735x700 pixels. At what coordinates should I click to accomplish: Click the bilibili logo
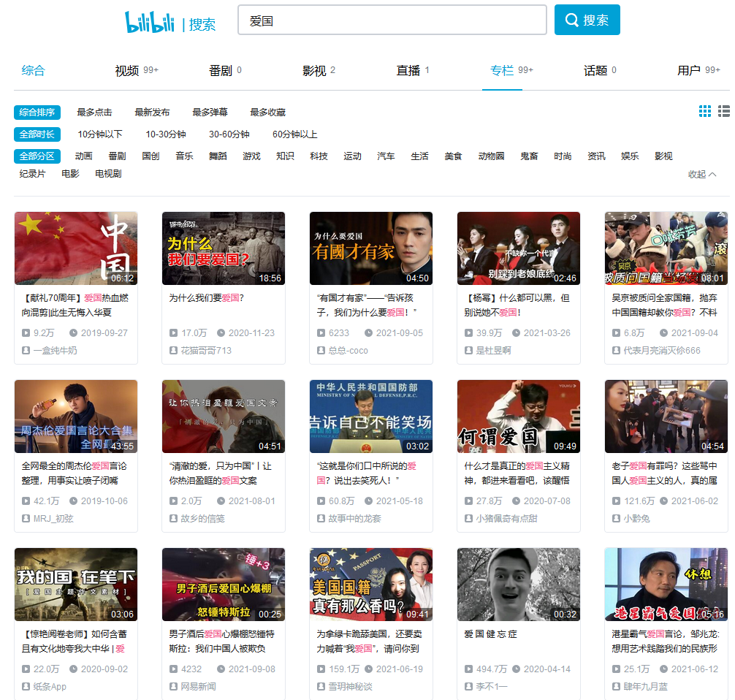[150, 22]
